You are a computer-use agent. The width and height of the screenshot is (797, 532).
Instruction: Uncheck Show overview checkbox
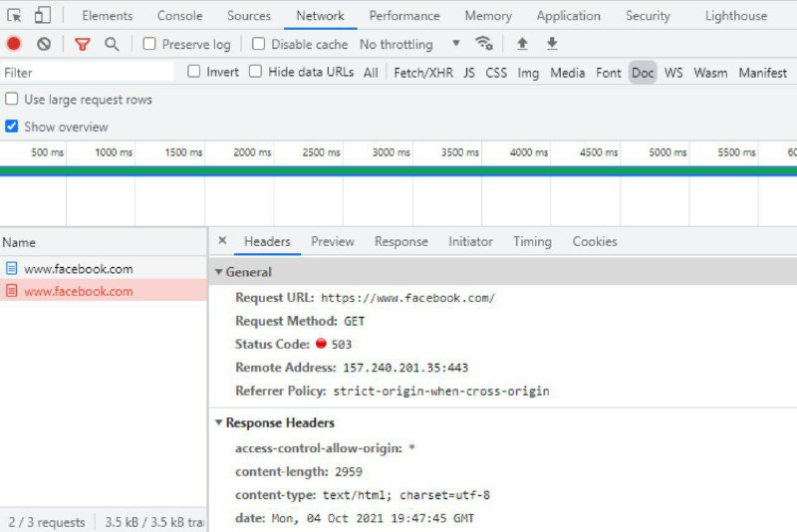coord(11,126)
